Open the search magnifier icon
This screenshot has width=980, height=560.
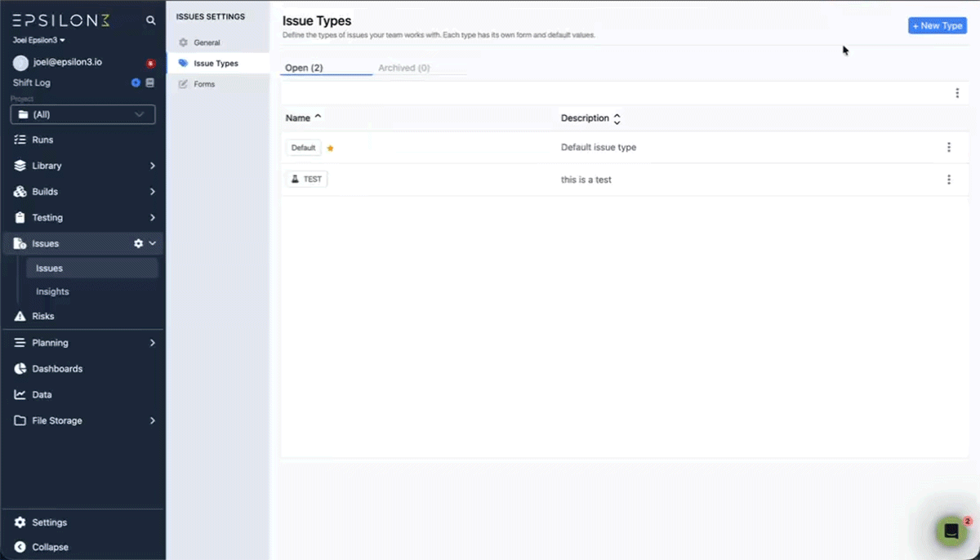[x=150, y=20]
